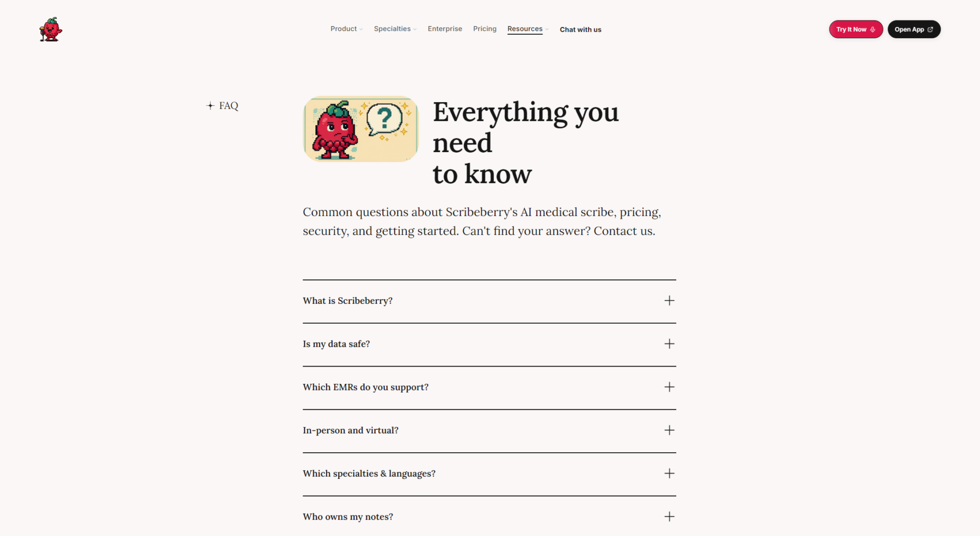Open the Resources dropdown menu
The image size is (980, 536).
coord(527,29)
